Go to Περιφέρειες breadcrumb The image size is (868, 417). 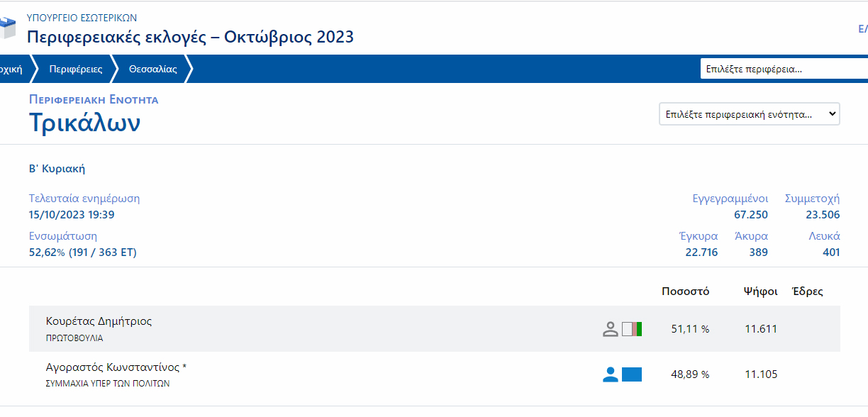76,69
